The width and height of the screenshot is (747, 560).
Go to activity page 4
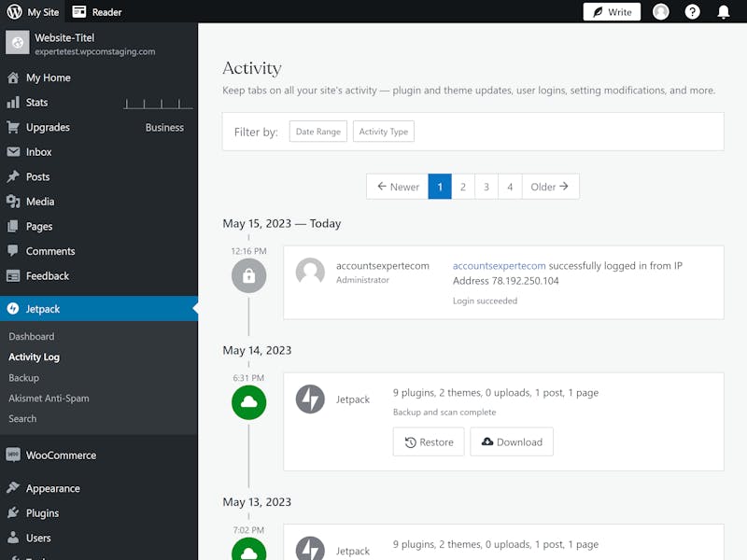(510, 187)
